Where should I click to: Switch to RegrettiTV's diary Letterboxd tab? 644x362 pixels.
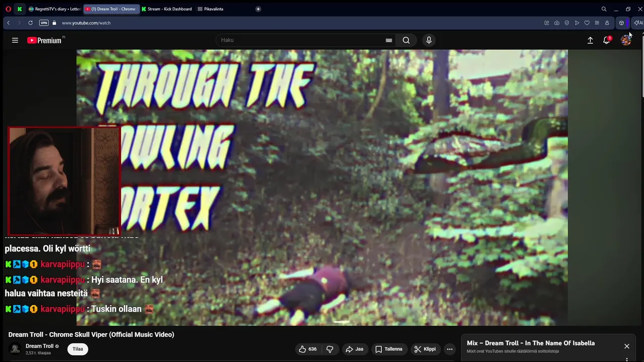tap(55, 9)
